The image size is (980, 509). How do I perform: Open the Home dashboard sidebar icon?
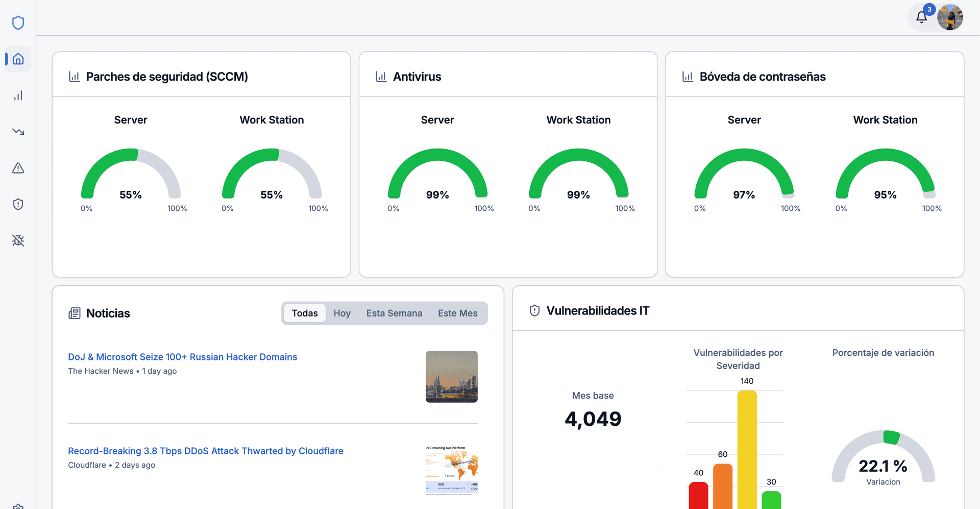pos(18,59)
